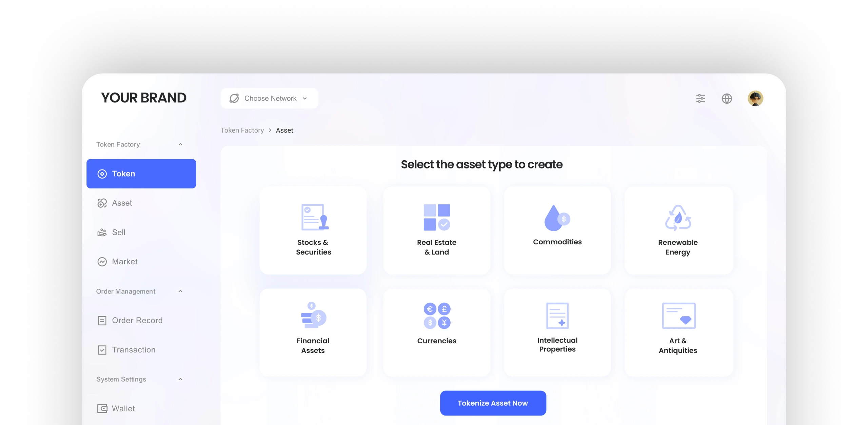Open the filter settings icon in the header
868x425 pixels.
click(701, 98)
